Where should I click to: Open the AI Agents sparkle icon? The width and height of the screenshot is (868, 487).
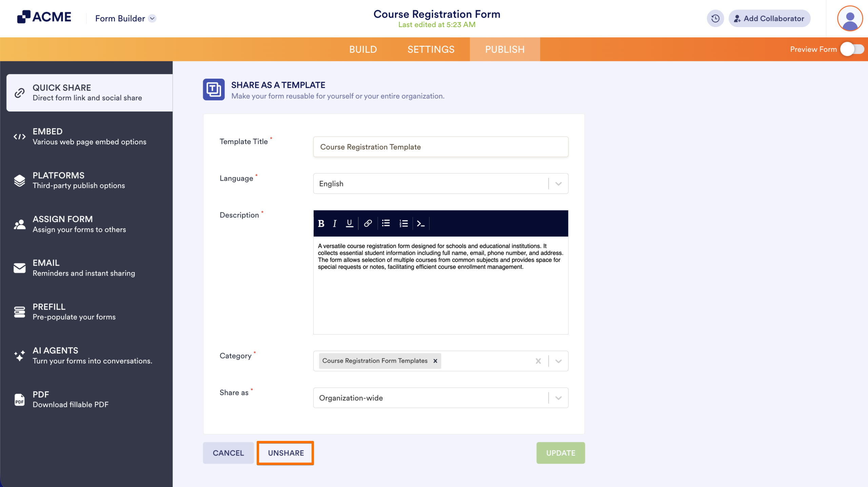point(19,356)
